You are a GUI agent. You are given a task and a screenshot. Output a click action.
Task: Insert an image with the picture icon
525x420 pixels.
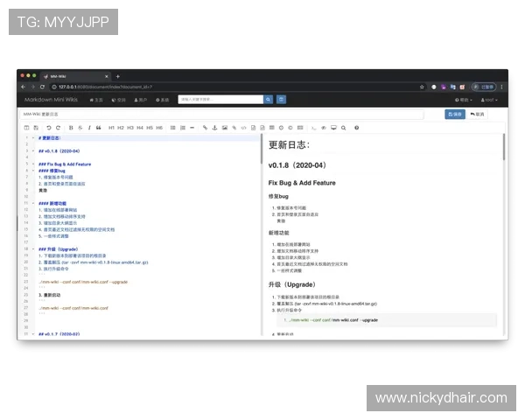[x=225, y=128]
